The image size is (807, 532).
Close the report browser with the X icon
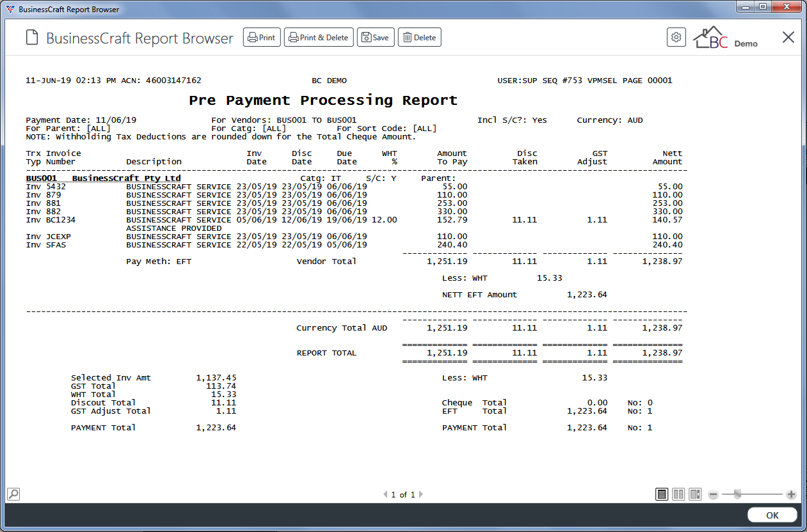pos(788,37)
